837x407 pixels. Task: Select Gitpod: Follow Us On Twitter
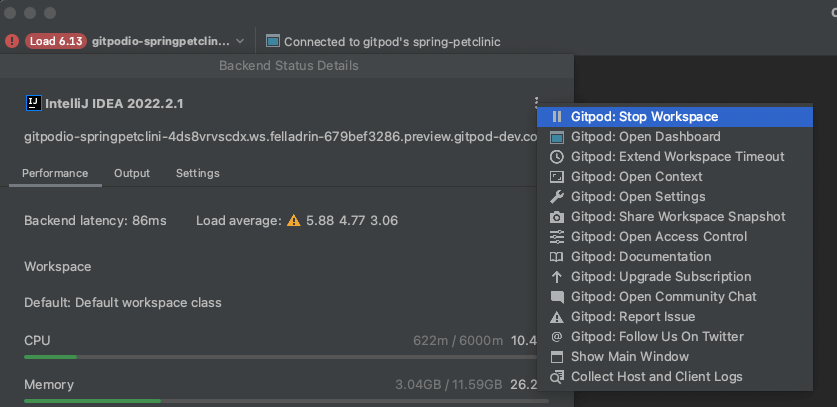tap(675, 337)
